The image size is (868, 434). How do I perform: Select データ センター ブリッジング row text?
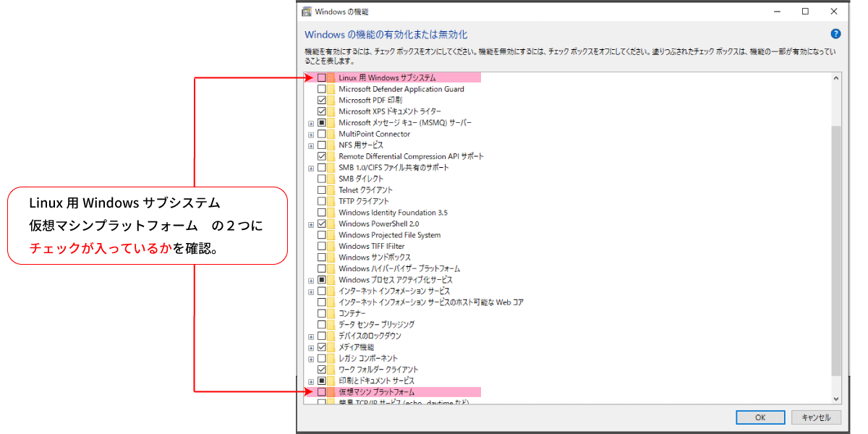[376, 325]
